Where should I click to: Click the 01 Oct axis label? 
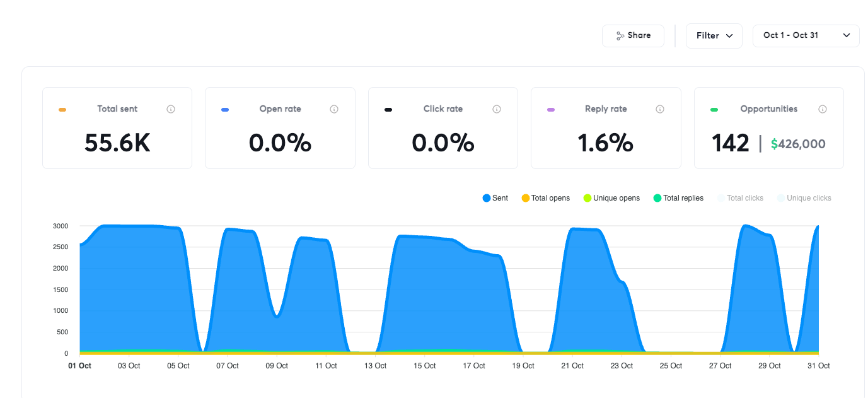coord(80,366)
